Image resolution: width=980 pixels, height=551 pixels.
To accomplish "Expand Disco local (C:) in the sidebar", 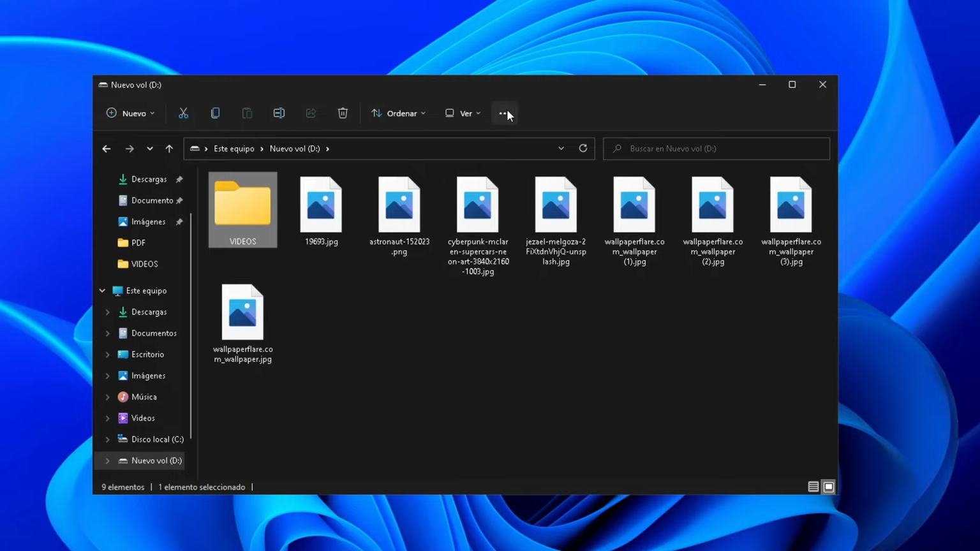I will tap(107, 439).
